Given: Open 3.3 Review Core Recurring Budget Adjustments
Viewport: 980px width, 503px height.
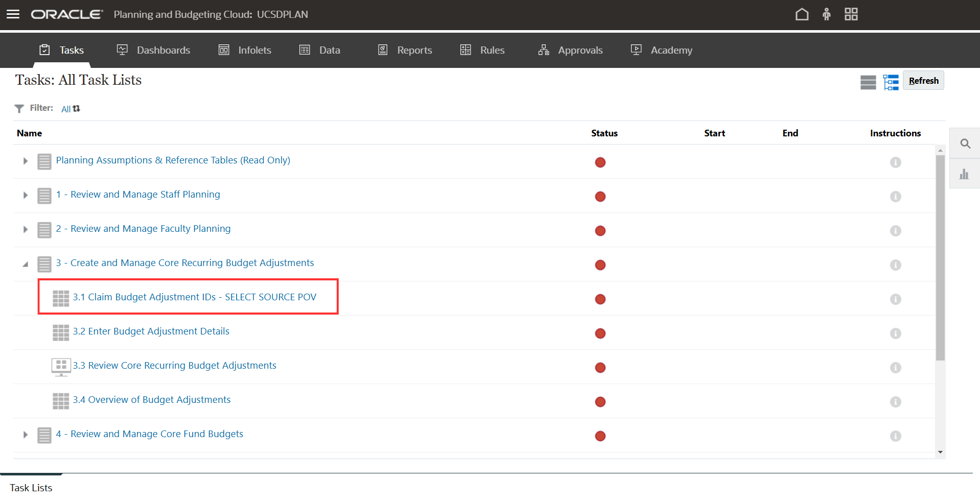Looking at the screenshot, I should [175, 366].
